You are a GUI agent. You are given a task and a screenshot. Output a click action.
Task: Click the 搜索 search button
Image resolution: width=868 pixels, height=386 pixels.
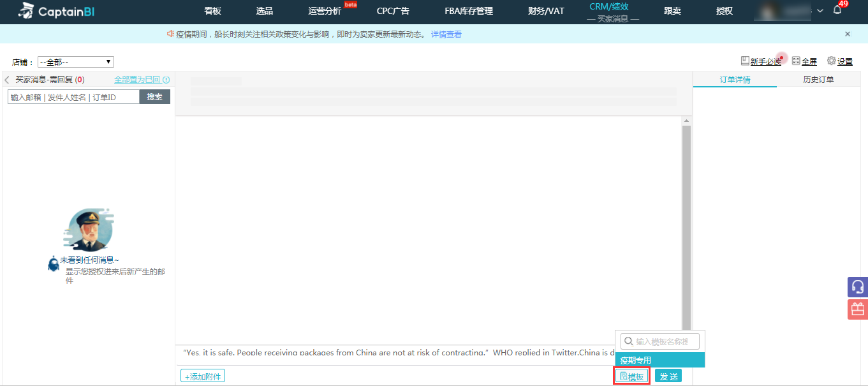coord(154,97)
